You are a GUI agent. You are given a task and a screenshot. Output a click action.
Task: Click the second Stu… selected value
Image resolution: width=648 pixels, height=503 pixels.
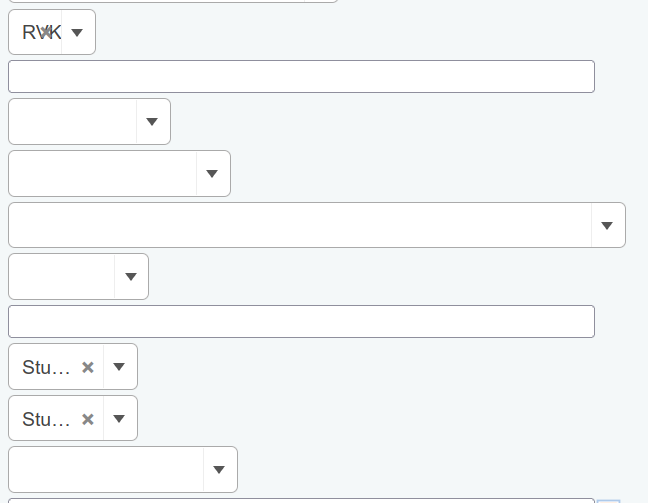point(46,419)
